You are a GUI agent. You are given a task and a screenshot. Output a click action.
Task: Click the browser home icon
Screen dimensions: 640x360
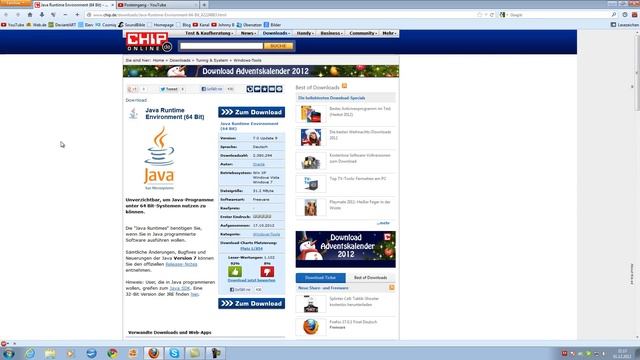(x=30, y=15)
